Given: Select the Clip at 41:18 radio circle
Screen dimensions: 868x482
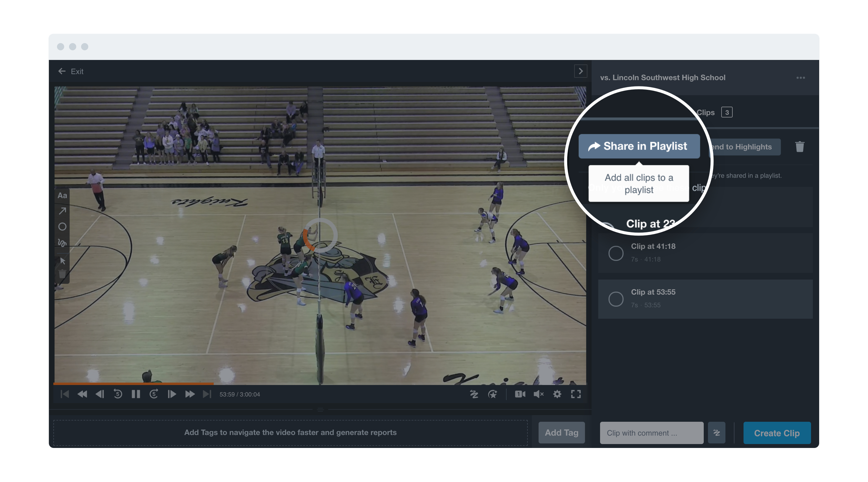Looking at the screenshot, I should pos(616,253).
